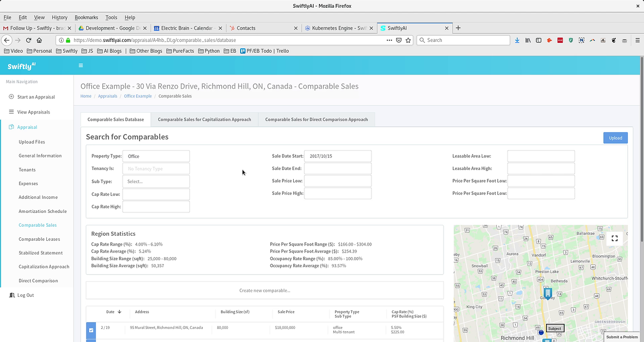Open the Bookmarks menu

pyautogui.click(x=86, y=17)
